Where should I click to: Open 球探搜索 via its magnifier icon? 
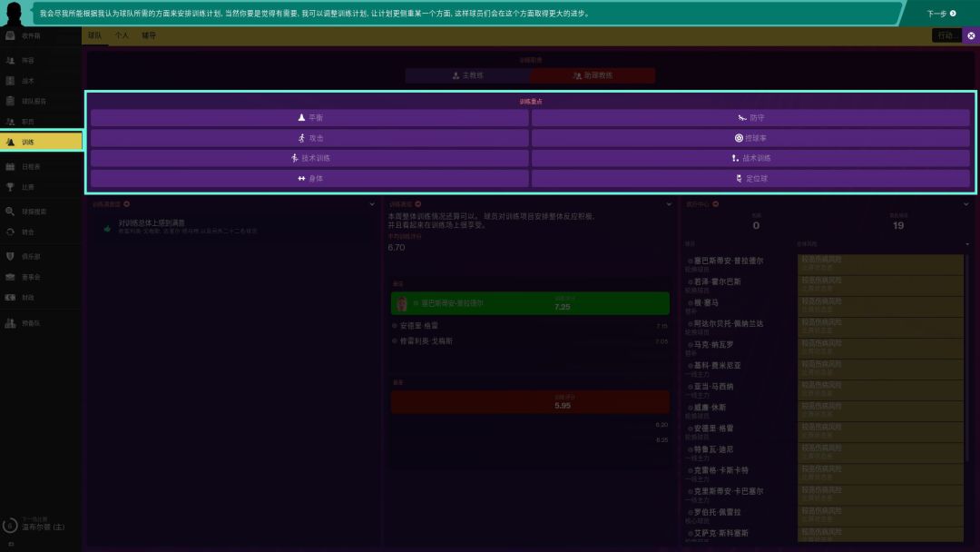[11, 212]
